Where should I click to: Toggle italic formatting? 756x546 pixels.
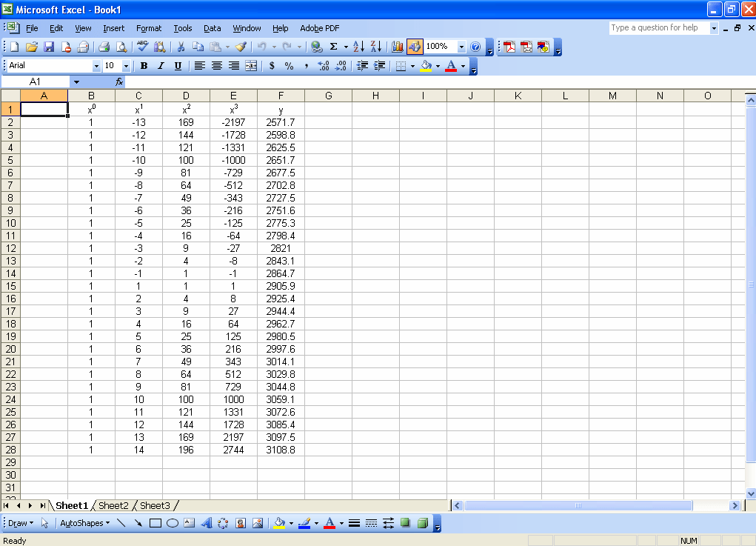pyautogui.click(x=161, y=66)
